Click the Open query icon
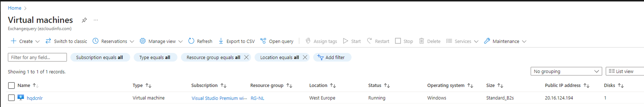The width and height of the screenshot is (644, 107). tap(263, 41)
